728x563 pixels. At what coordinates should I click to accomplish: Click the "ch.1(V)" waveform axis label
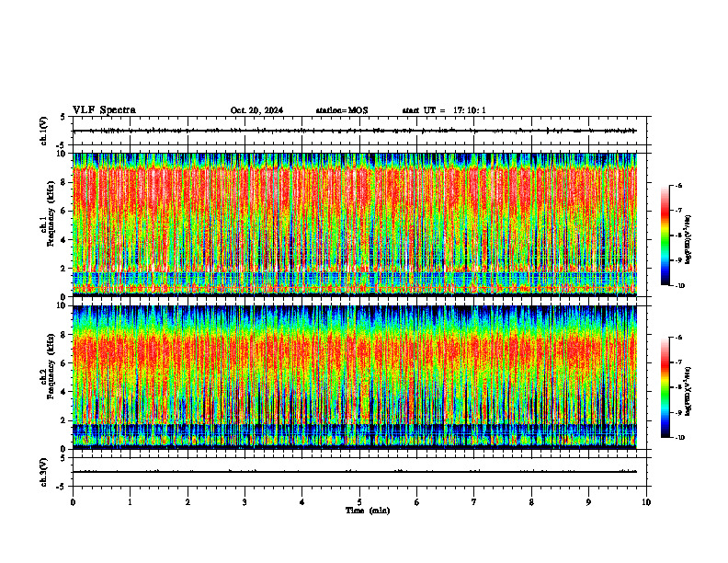[x=43, y=131]
